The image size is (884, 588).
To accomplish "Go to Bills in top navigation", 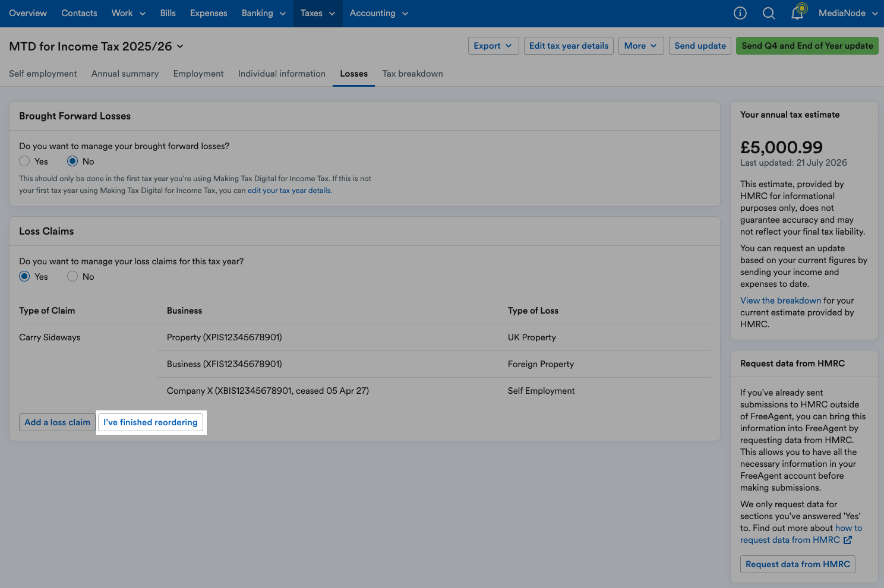I will [168, 13].
